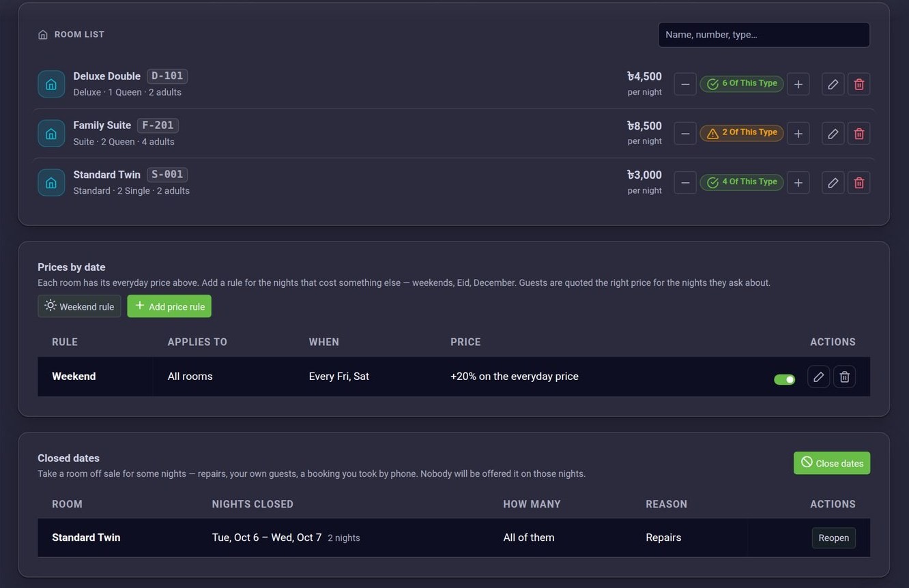Reopen the Standard Twin closed dates
909x588 pixels.
(x=833, y=538)
